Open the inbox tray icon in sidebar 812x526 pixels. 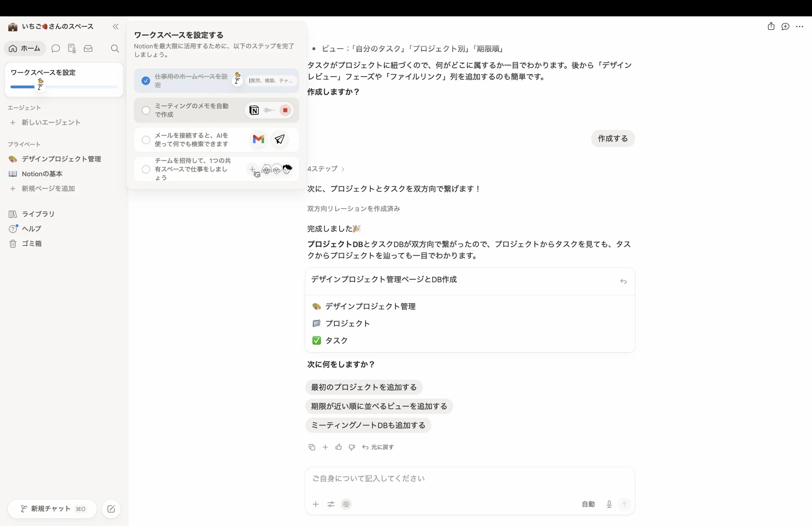88,49
